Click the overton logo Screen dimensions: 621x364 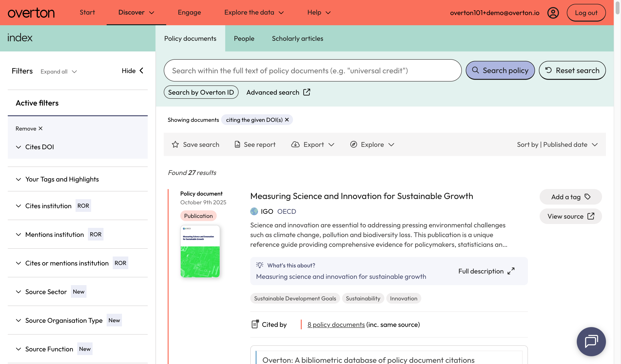point(31,13)
